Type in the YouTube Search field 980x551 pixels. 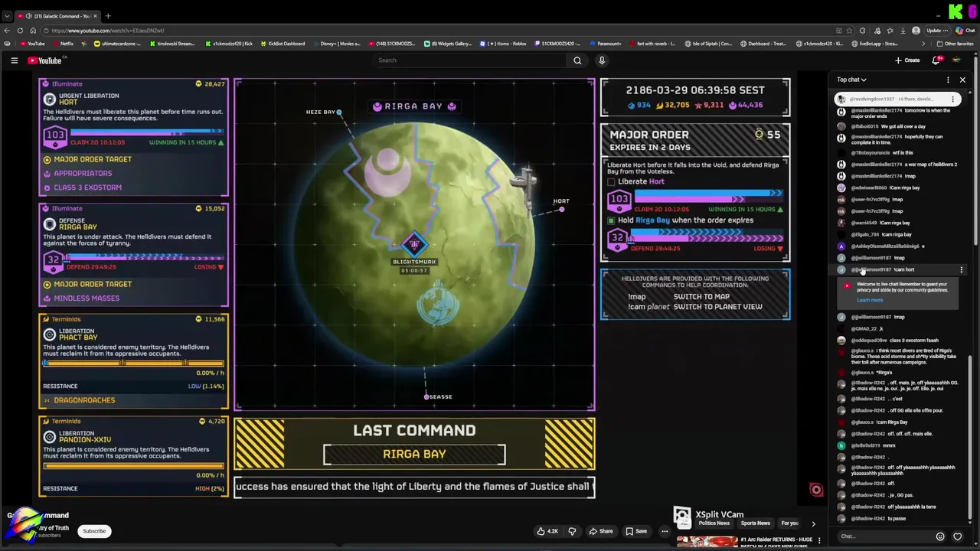[x=469, y=60]
